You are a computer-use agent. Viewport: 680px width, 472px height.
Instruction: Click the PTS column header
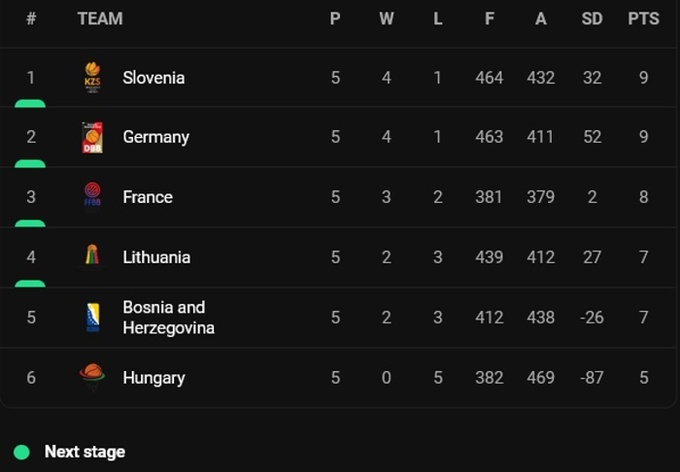tap(643, 19)
